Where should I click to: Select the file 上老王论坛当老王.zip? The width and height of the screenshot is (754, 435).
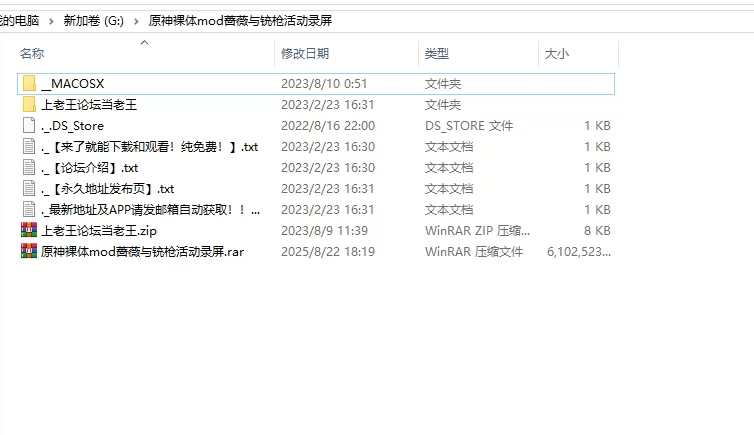(x=99, y=231)
